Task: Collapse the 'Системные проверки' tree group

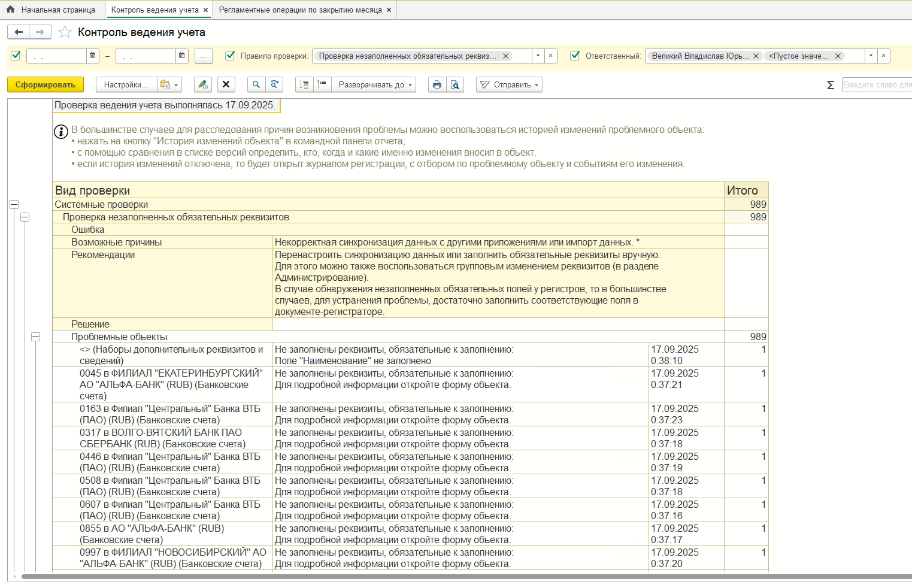Action: pos(14,205)
